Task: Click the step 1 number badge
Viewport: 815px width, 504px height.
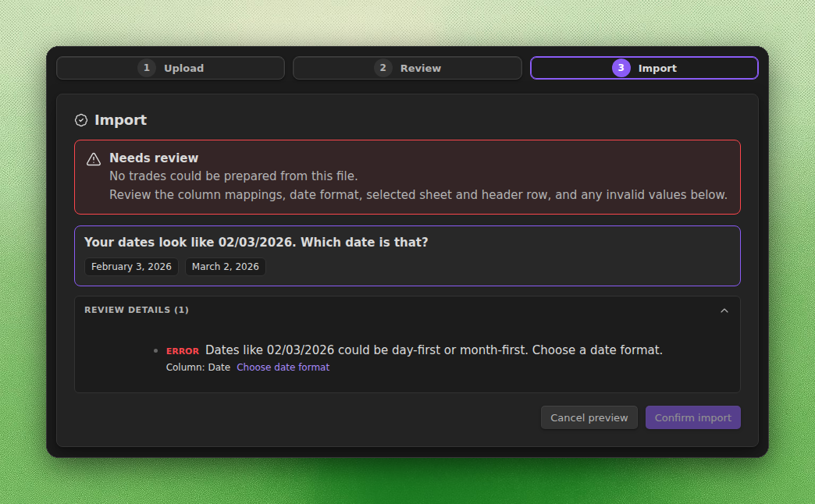Action: point(147,68)
